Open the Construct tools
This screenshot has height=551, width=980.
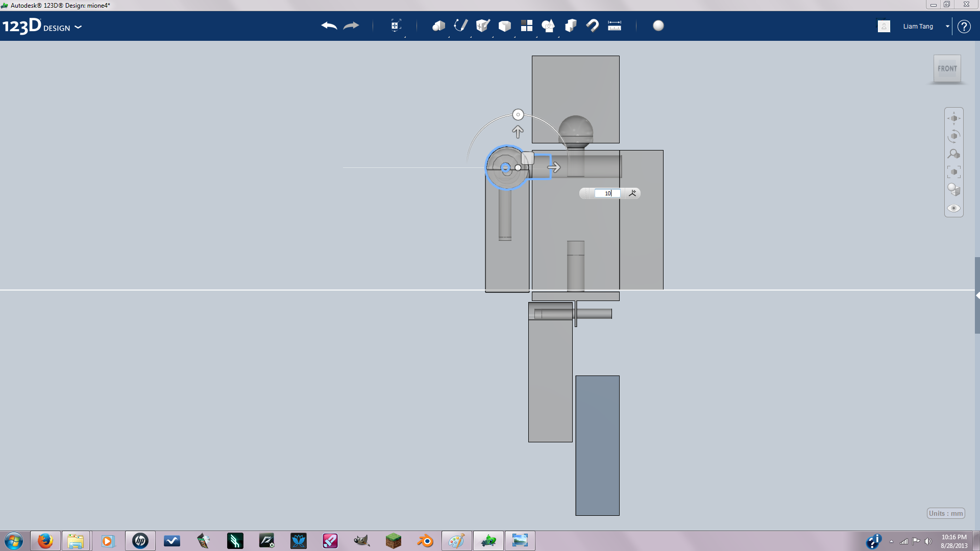click(x=483, y=26)
